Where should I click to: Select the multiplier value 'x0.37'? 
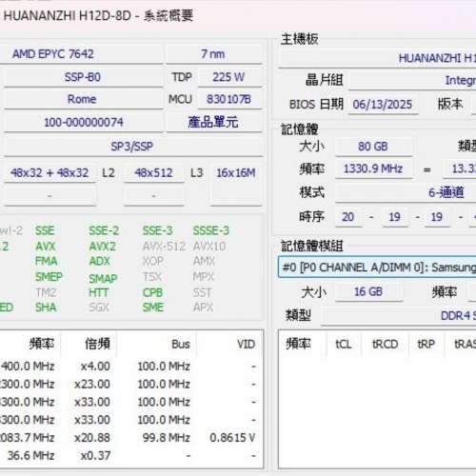click(95, 455)
